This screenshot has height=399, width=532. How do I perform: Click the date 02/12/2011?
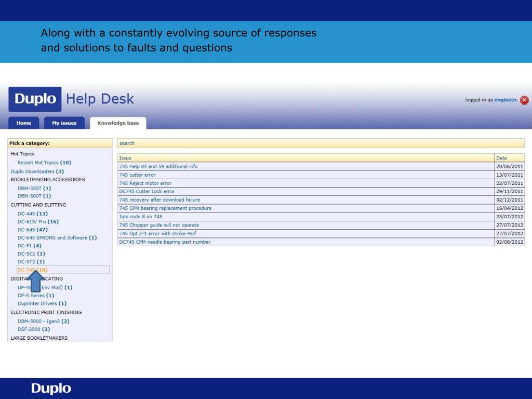510,200
